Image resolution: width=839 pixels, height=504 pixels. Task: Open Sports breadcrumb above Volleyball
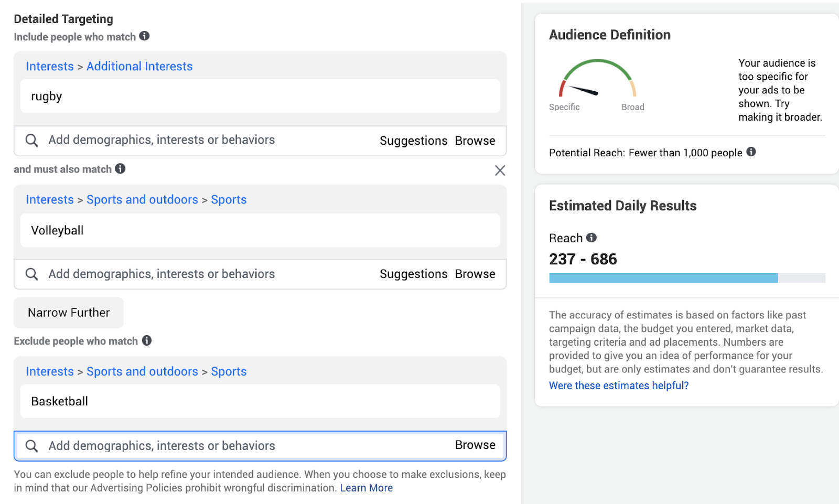tap(229, 200)
